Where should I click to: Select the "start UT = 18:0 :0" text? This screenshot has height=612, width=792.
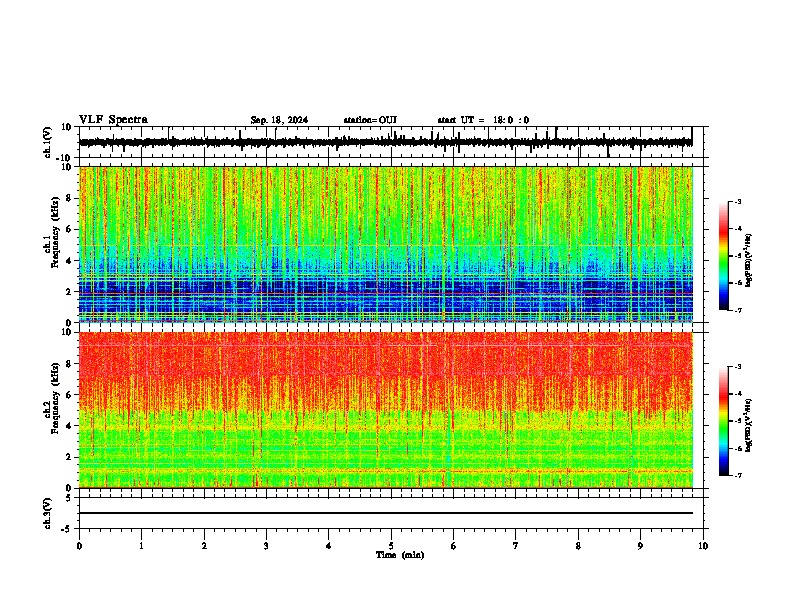coord(483,120)
